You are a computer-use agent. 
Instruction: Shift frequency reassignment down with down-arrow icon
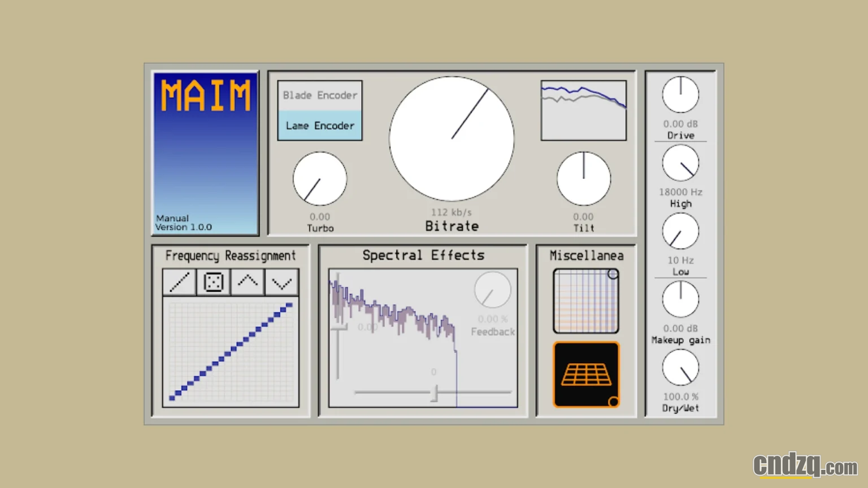[281, 282]
